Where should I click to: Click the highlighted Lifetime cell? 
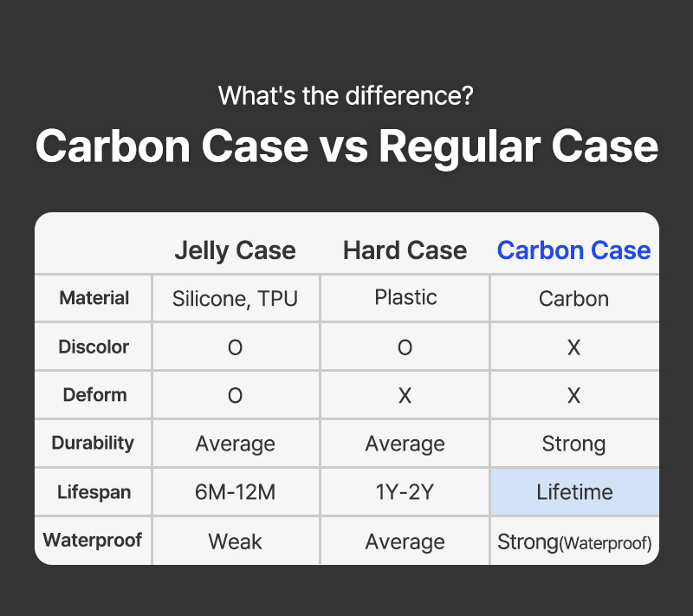pos(573,492)
